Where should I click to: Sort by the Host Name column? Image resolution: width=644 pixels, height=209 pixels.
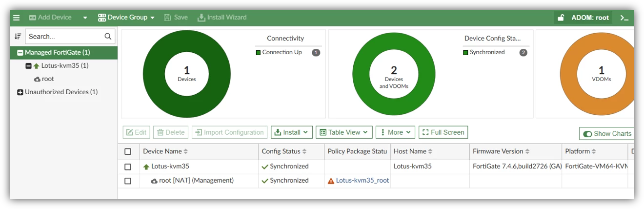point(413,152)
